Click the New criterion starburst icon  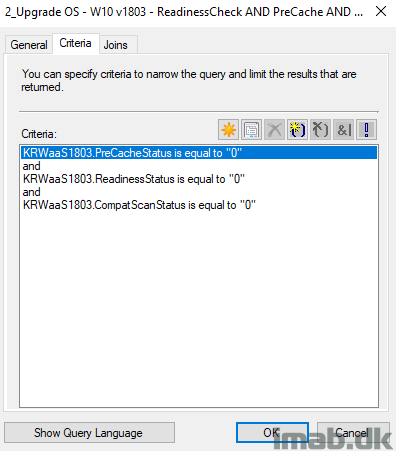coord(228,129)
